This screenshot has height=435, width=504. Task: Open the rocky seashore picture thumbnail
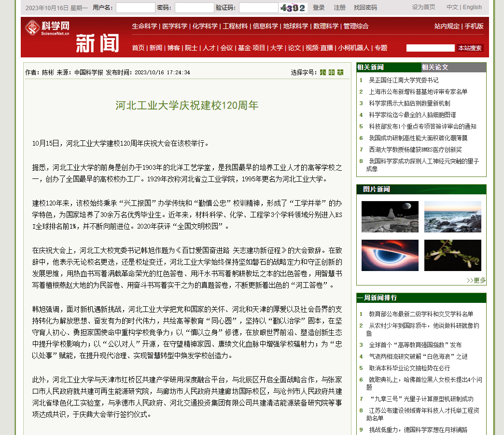click(x=452, y=217)
